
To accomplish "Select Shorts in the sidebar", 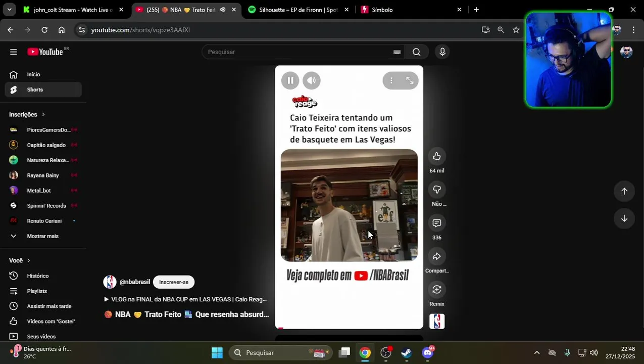I will [43, 89].
